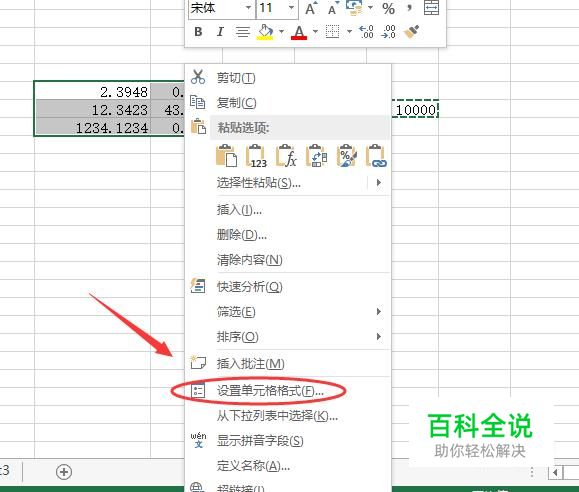Screen dimensions: 579x492
Task: Choose 剪切(T) from context menu
Action: point(236,78)
